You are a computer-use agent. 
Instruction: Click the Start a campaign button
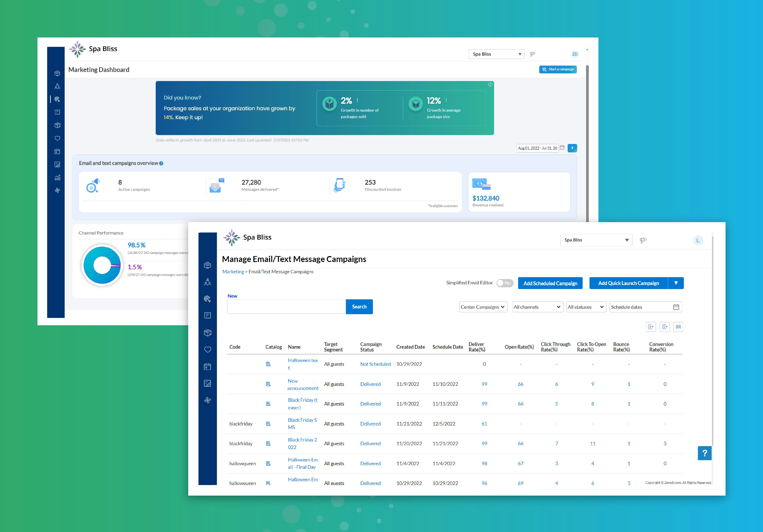click(558, 69)
